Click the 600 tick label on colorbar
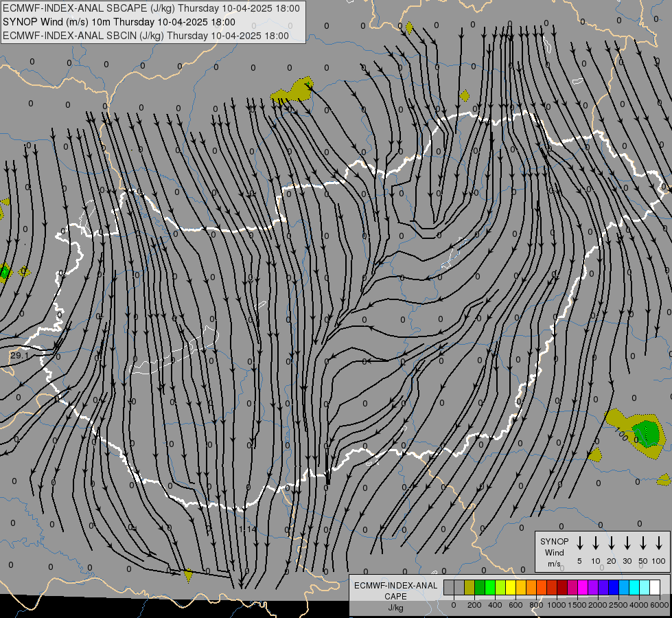Screen dimensions: 672x618 tap(515, 605)
